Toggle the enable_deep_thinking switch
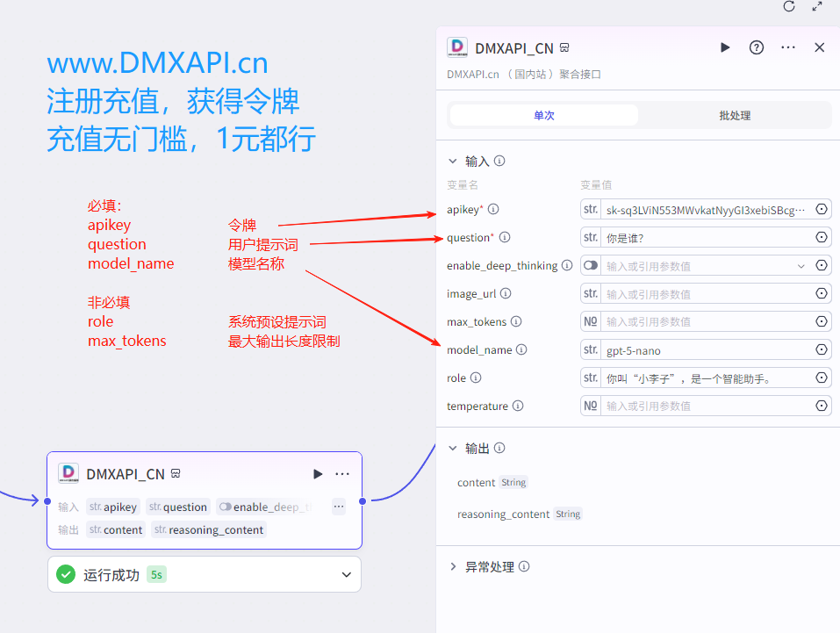This screenshot has width=840, height=633. coord(591,265)
